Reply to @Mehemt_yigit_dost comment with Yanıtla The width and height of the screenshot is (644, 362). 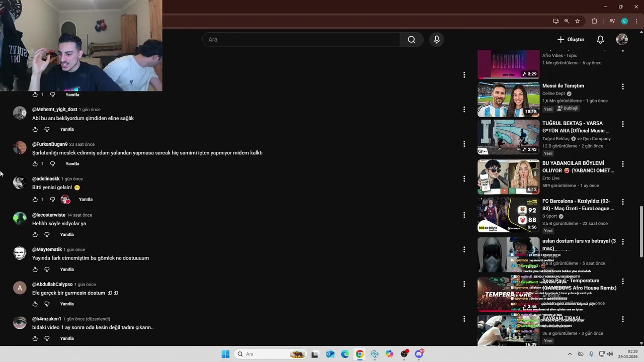67,129
